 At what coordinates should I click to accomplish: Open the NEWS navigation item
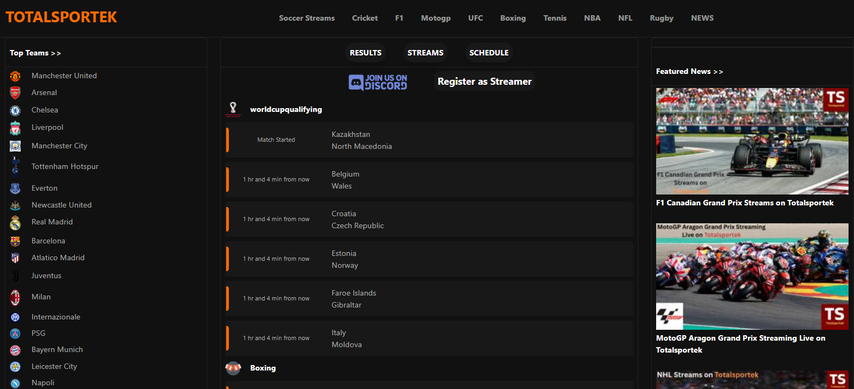click(702, 18)
